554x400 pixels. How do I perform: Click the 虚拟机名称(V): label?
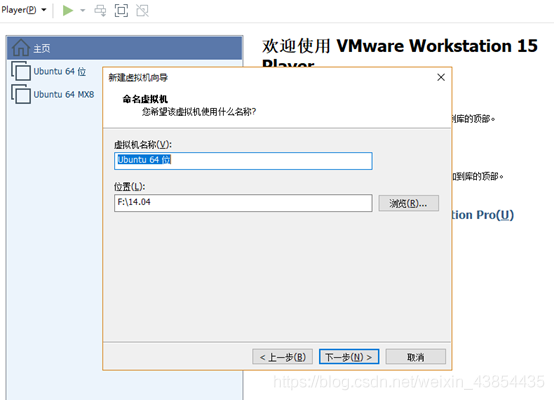[143, 144]
